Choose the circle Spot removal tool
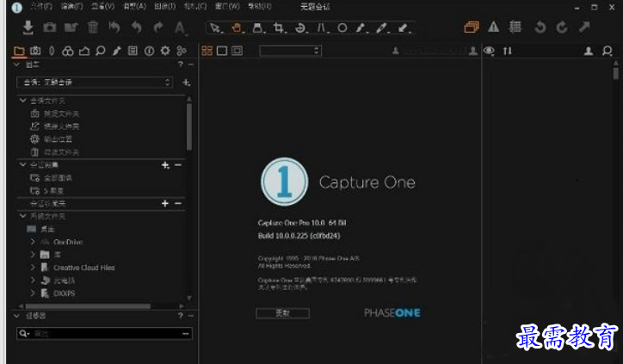 pos(342,28)
